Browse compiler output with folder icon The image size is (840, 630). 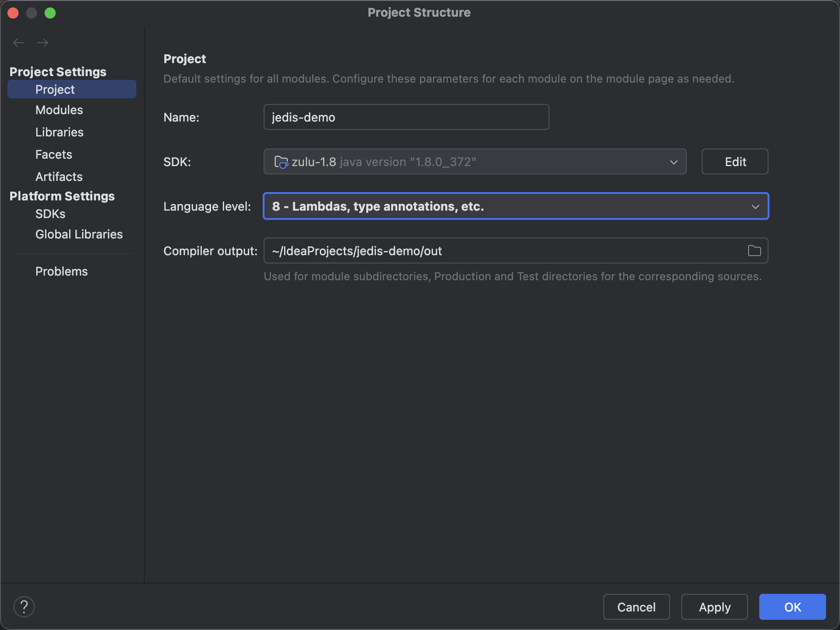[755, 251]
